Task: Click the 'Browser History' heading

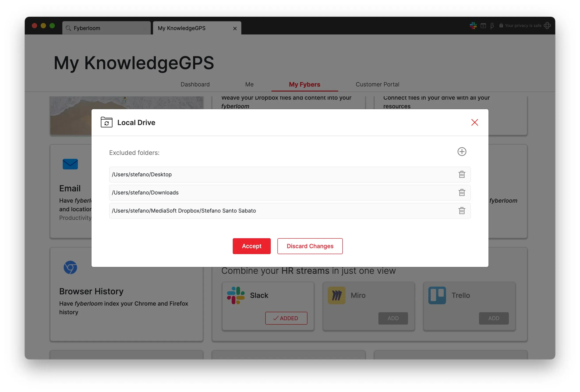Action: pos(91,291)
